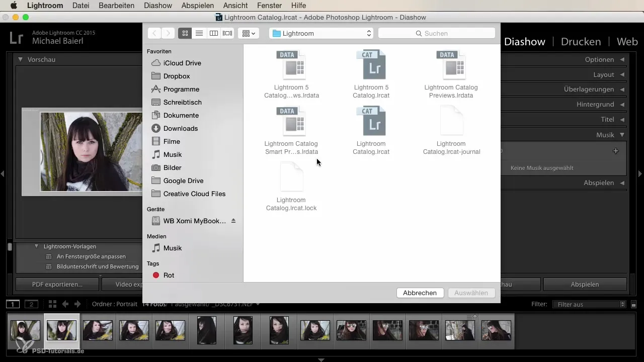Go forward in file dialog
Image resolution: width=644 pixels, height=362 pixels.
pos(168,33)
